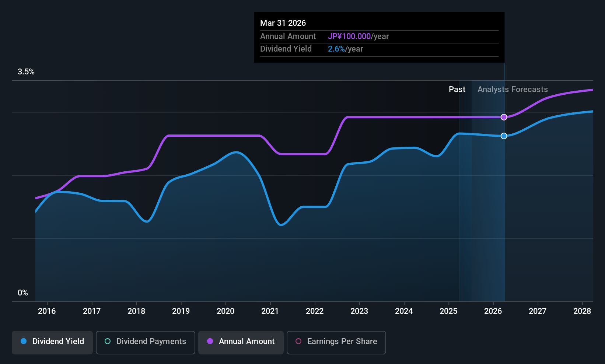The width and height of the screenshot is (605, 364).
Task: Click the 2020 x-axis label
Action: point(225,311)
